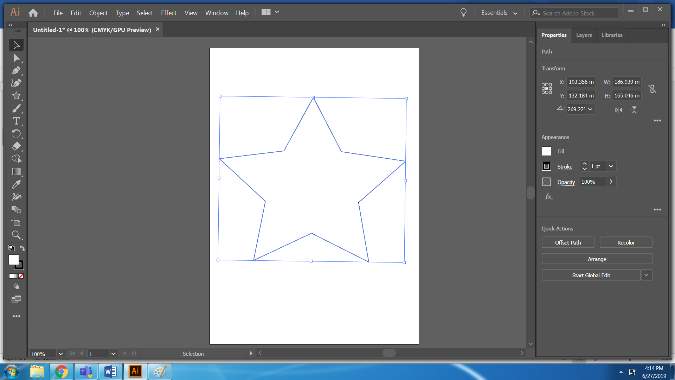
Task: Open the Edit menu
Action: pyautogui.click(x=76, y=13)
